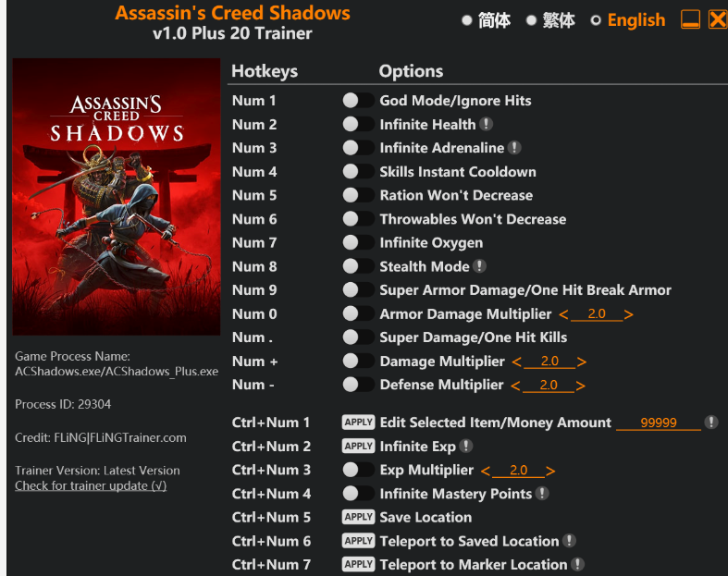The height and width of the screenshot is (576, 728).
Task: Apply Infinite Exp
Action: point(358,446)
